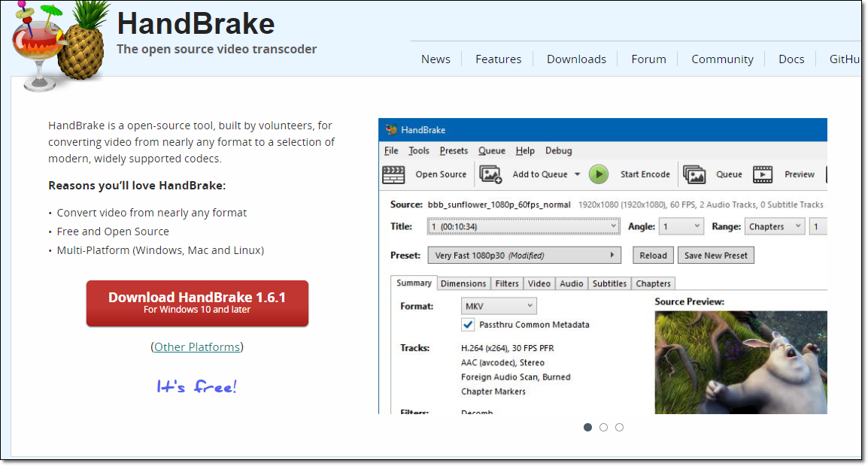Switch to the Subtitles tab
This screenshot has width=868, height=466.
click(x=609, y=283)
